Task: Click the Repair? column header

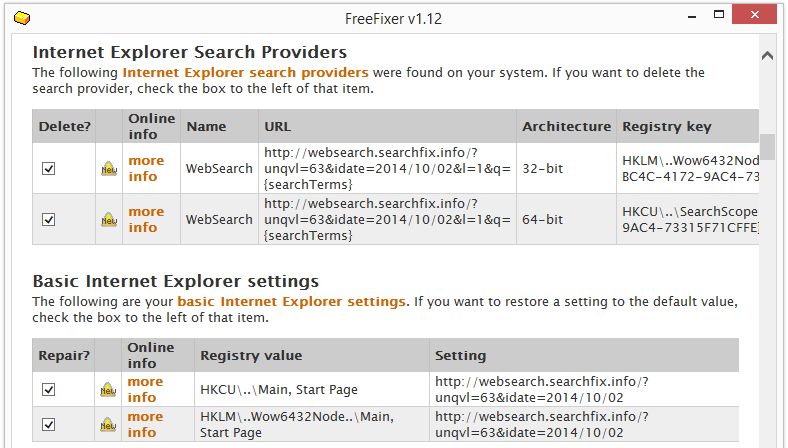Action: coord(63,355)
